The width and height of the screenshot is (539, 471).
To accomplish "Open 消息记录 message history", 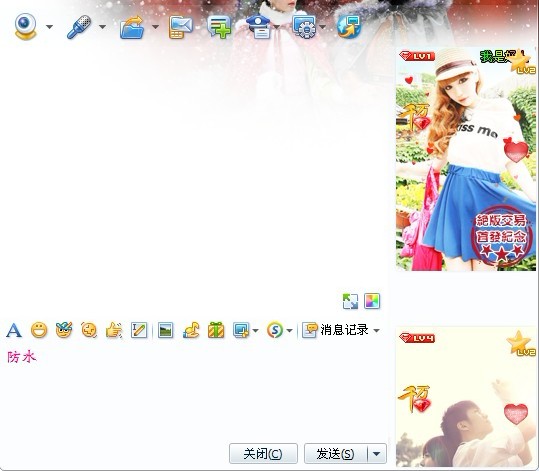I will [x=335, y=330].
